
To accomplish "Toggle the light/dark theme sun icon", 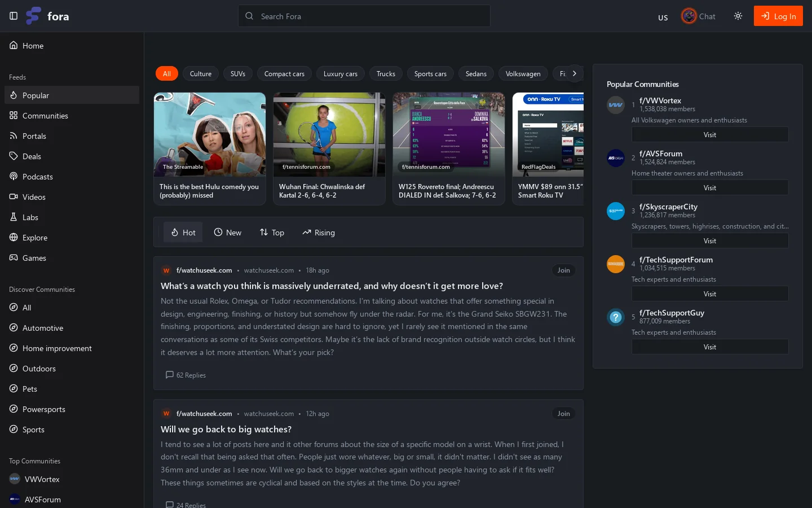I will 738,16.
